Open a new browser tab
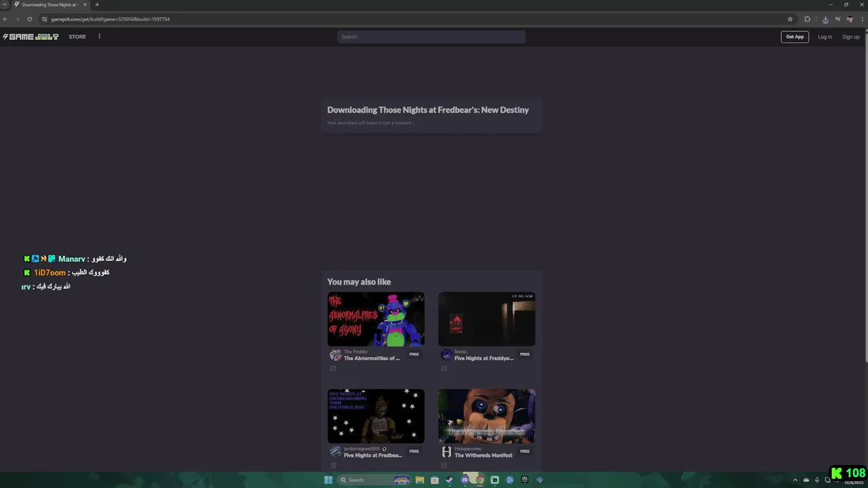The image size is (868, 488). pyautogui.click(x=97, y=5)
